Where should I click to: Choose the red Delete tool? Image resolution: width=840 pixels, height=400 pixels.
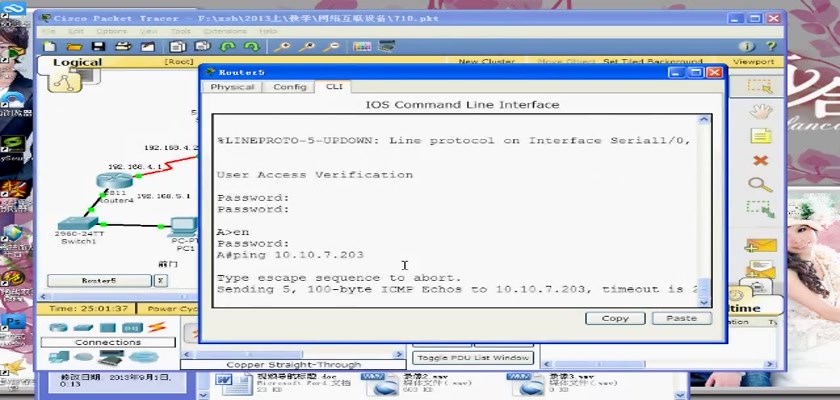coord(760,160)
